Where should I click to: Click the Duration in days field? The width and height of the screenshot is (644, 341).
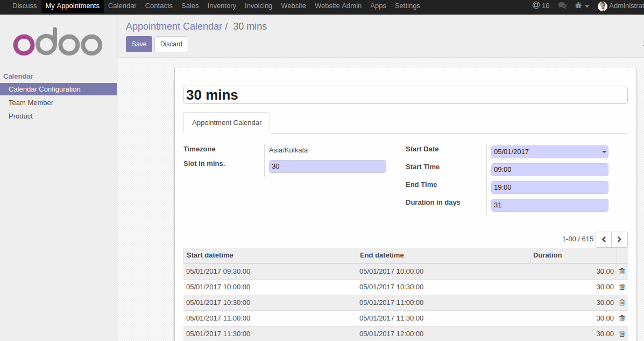click(549, 205)
